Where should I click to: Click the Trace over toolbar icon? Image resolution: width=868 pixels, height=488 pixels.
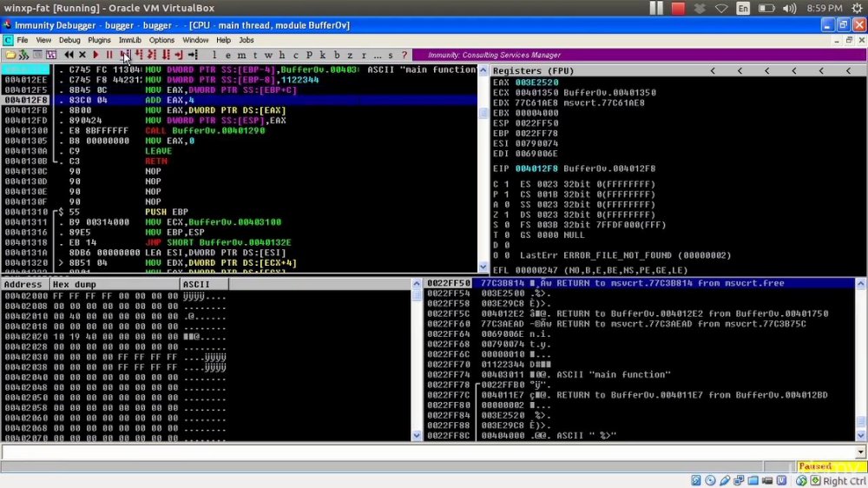[165, 55]
